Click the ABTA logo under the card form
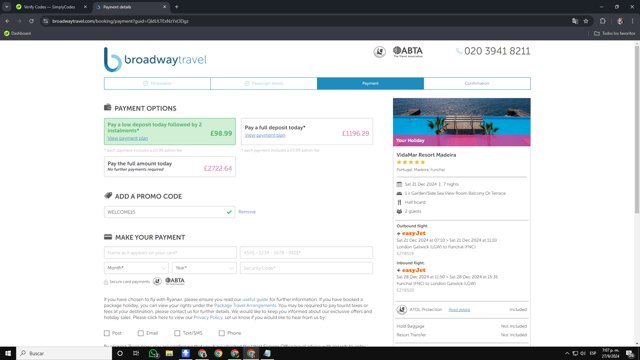 (x=175, y=281)
